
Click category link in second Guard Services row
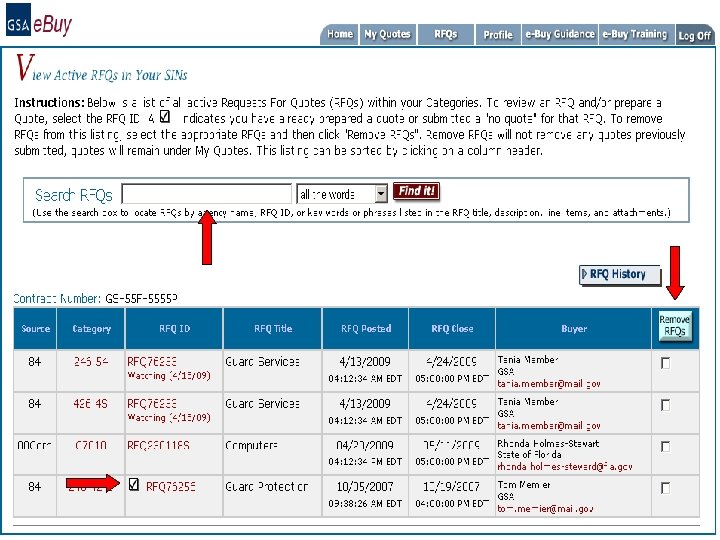click(90, 404)
